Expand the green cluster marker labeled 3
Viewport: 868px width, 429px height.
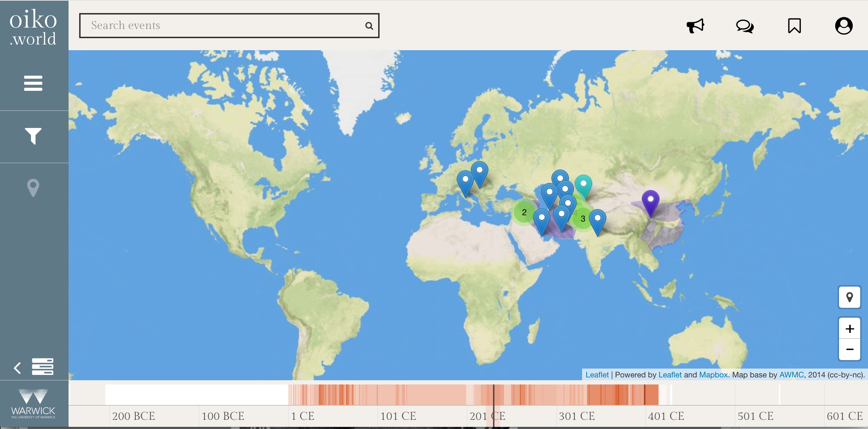pos(583,219)
